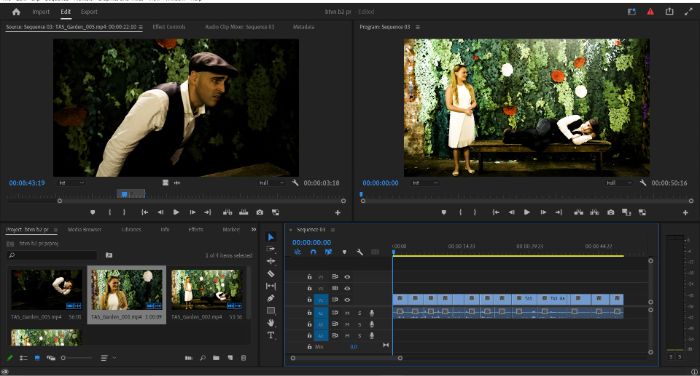Switch to the Import workspace tab
The image size is (700, 376).
(41, 12)
